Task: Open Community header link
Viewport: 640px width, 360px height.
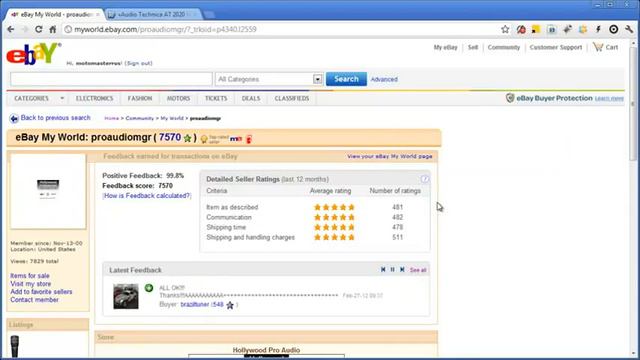Action: coord(504,47)
